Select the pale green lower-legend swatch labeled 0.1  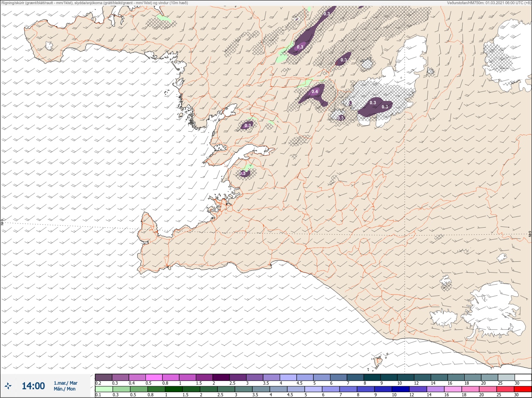tap(103, 389)
